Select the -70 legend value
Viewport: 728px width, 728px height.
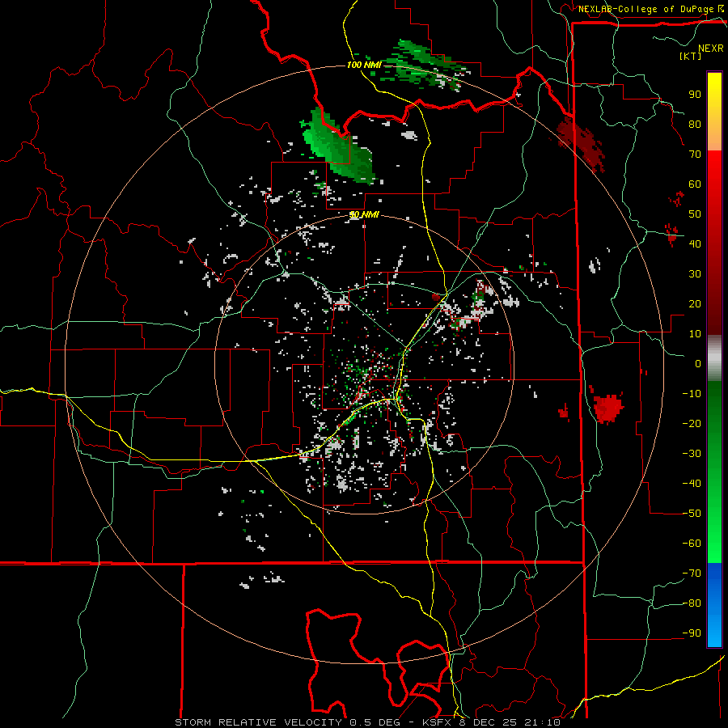[x=692, y=574]
